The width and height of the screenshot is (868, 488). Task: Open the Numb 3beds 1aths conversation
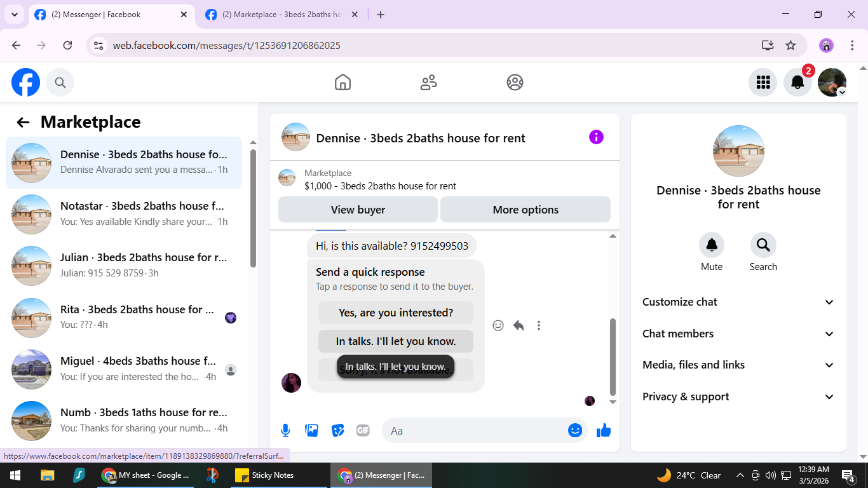pos(124,421)
